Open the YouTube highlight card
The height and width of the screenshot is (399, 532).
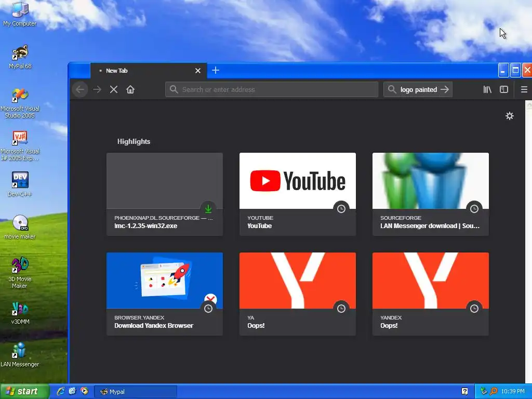(x=298, y=194)
